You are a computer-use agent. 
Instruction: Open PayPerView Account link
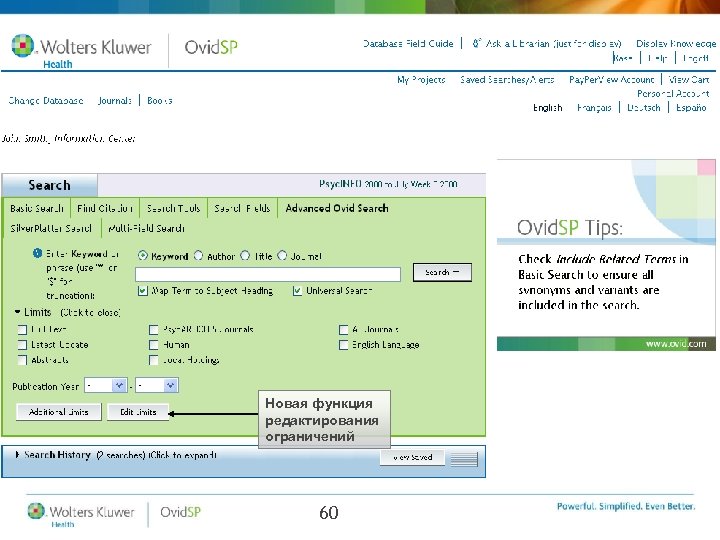coord(611,80)
